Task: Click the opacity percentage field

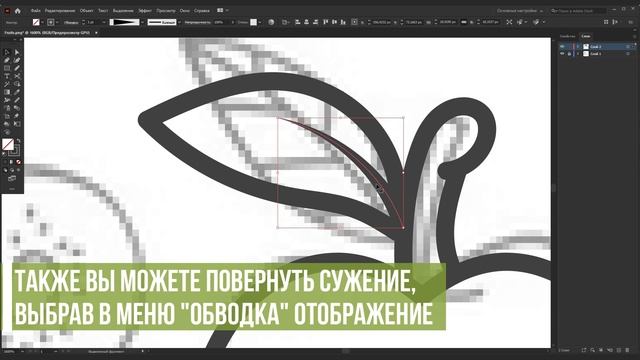Action: click(221, 22)
